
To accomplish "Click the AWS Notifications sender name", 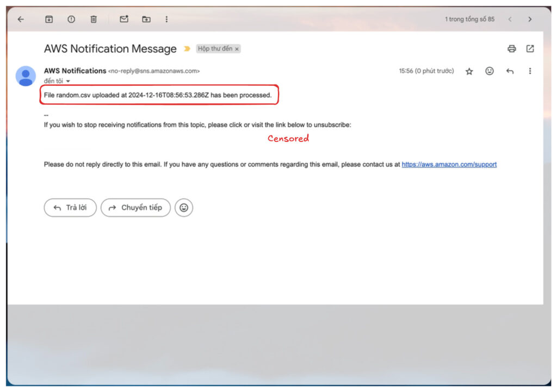I will coord(75,71).
